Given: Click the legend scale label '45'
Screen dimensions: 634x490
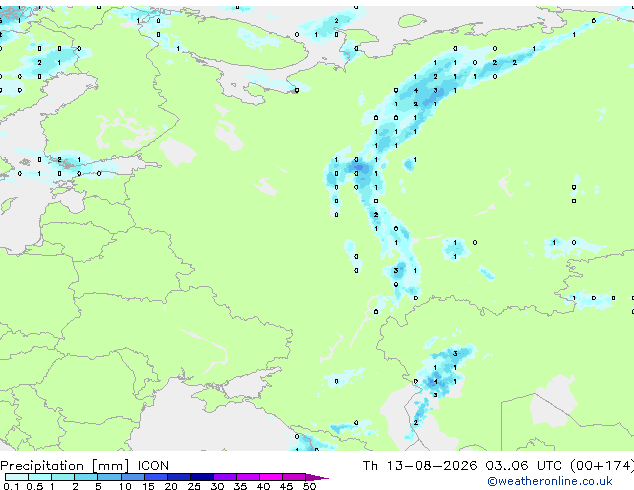Looking at the screenshot, I should pyautogui.click(x=287, y=486).
